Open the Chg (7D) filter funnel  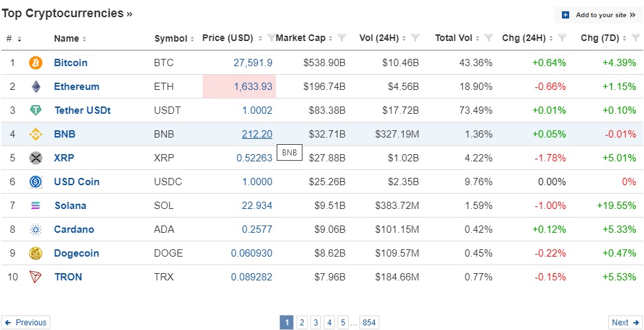coord(636,38)
